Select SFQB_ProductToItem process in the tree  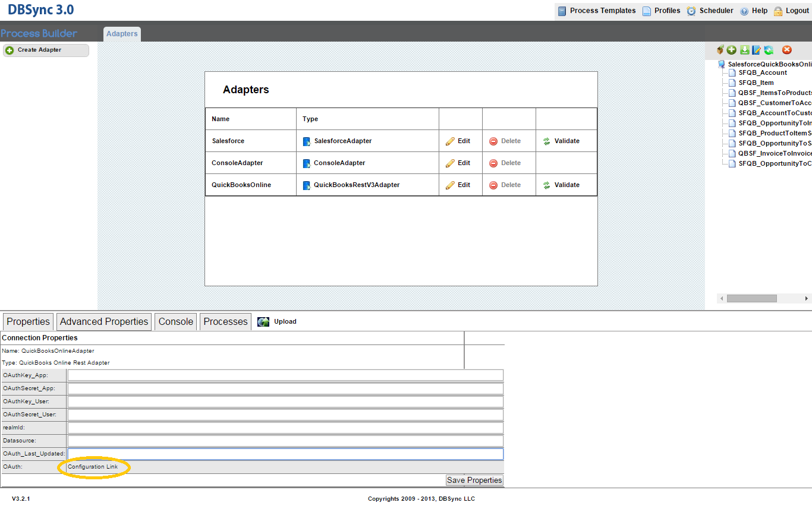[775, 133]
